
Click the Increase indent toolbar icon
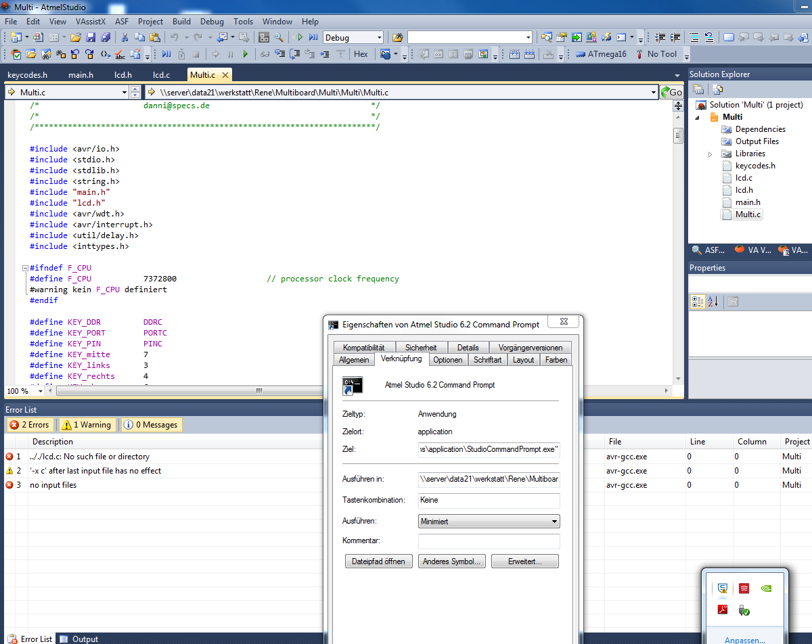675,37
